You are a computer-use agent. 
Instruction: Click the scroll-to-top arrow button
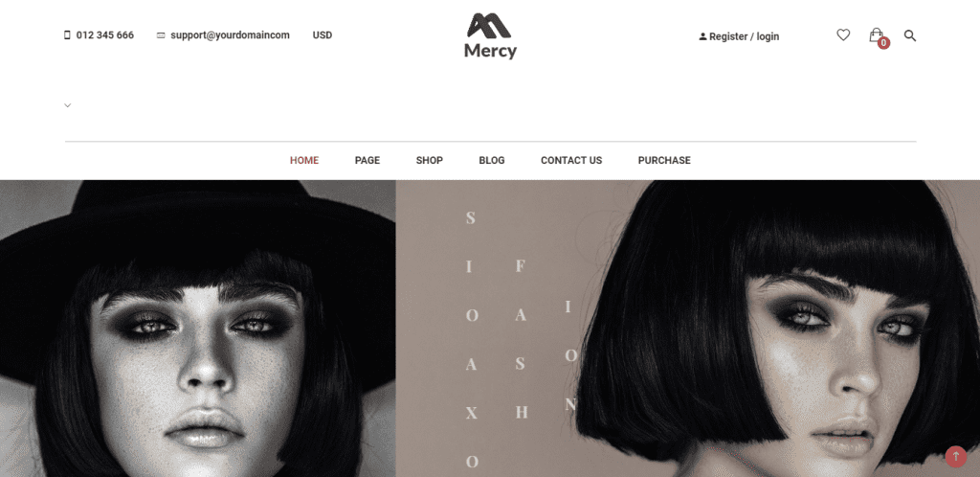click(x=956, y=456)
